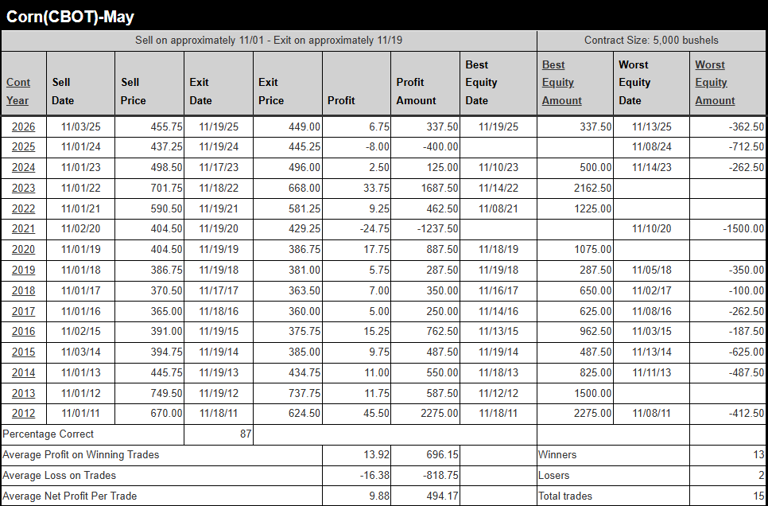Open the 2017 contract year link
The width and height of the screenshot is (768, 506).
point(24,311)
